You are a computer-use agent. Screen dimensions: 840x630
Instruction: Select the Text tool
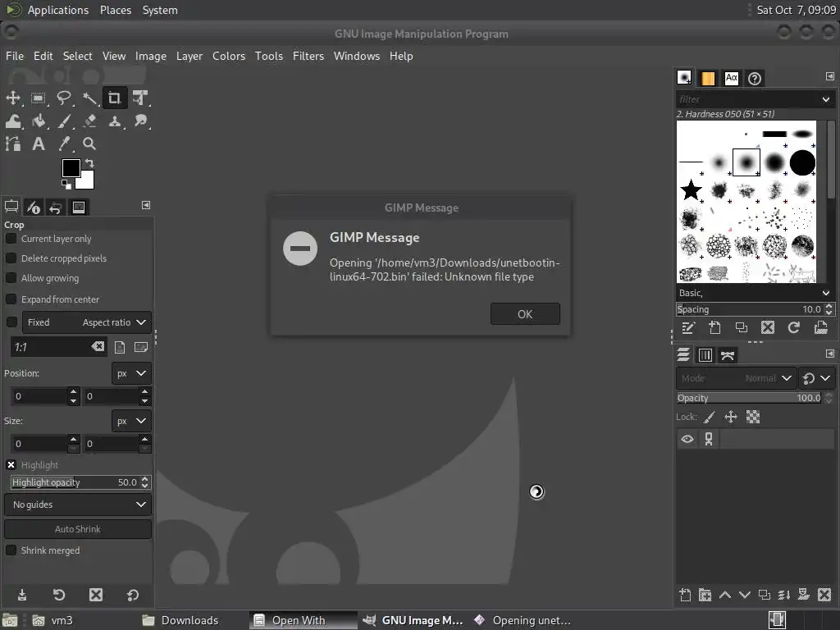coord(38,144)
